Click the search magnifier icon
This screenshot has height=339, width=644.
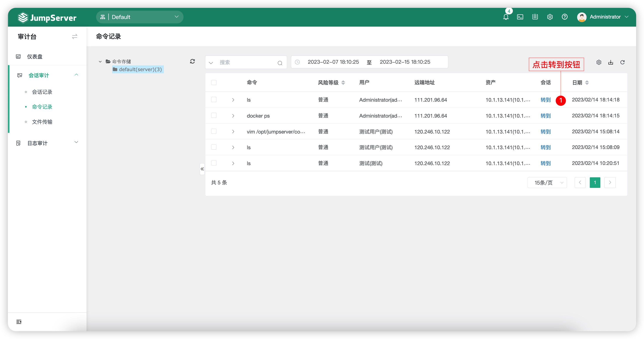pos(280,63)
